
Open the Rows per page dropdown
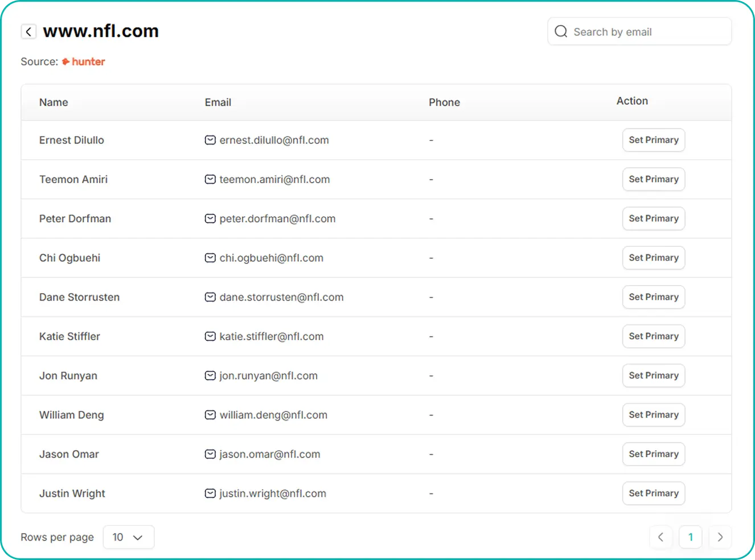pyautogui.click(x=129, y=537)
